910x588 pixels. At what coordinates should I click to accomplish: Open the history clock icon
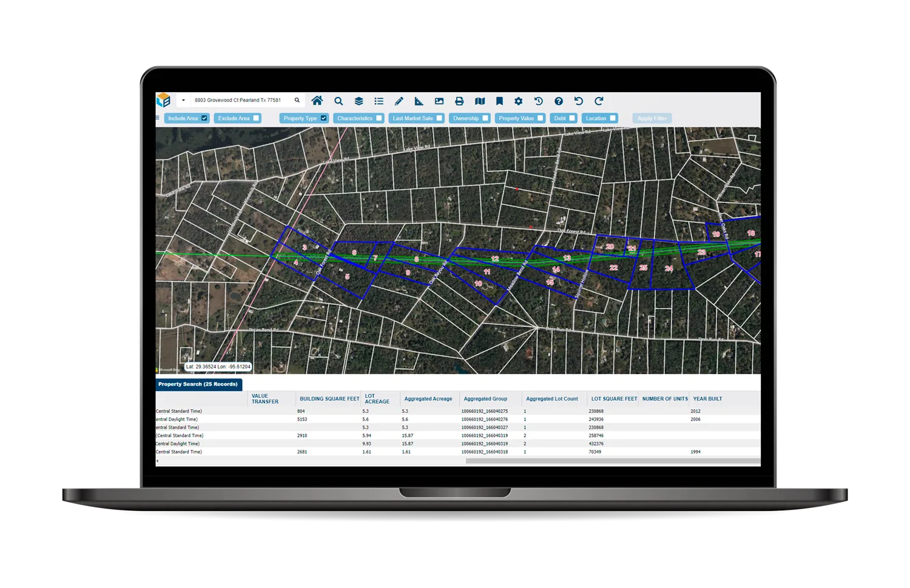click(538, 101)
